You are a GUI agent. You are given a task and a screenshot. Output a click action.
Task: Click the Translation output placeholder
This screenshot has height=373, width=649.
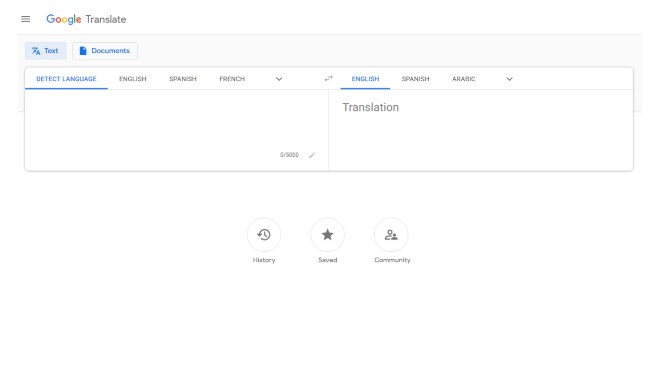[370, 108]
